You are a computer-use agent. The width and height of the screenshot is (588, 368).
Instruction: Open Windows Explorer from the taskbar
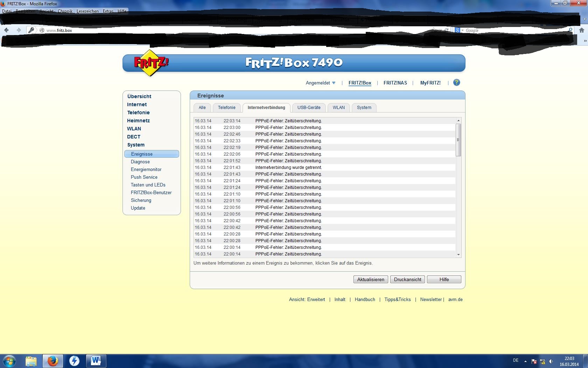click(x=31, y=361)
